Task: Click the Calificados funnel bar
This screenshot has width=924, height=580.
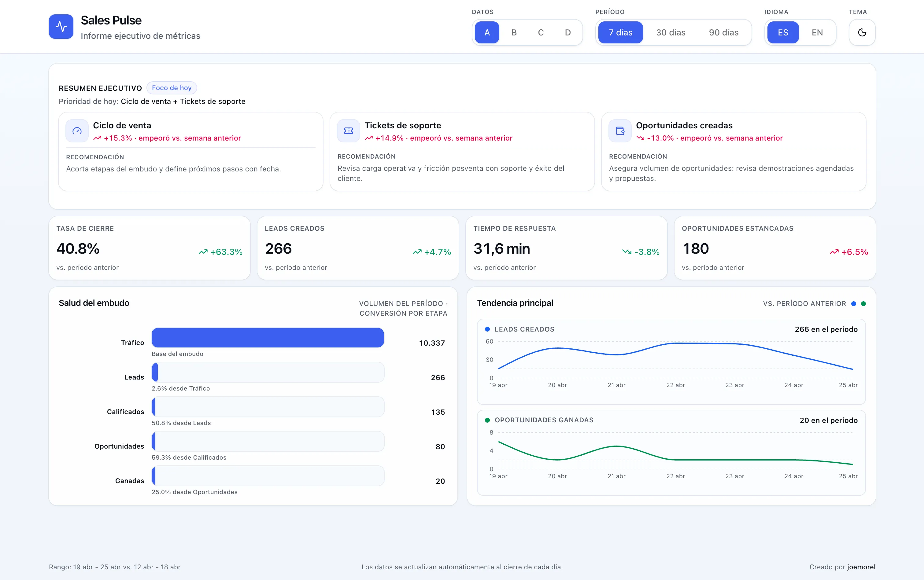Action: tap(268, 407)
